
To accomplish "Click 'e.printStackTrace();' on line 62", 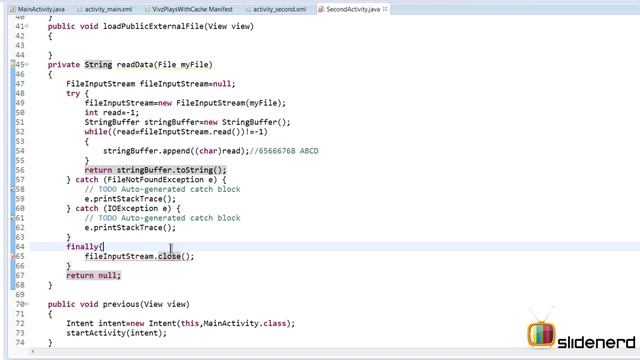I will pos(130,228).
